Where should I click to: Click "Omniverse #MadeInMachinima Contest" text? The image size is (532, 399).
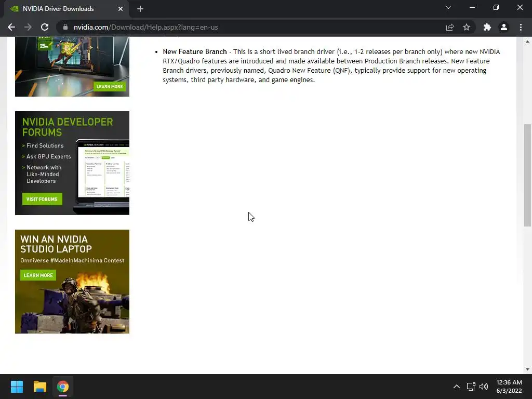[72, 261]
